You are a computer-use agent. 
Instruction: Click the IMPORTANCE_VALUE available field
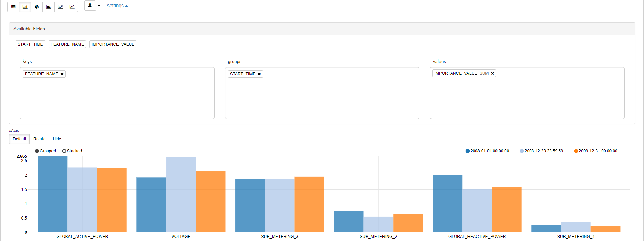coord(113,44)
